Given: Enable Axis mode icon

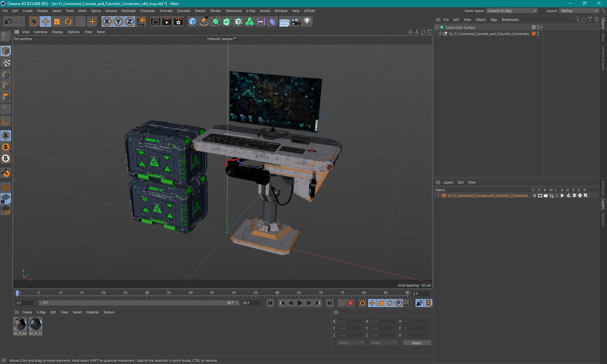Looking at the screenshot, I should tap(6, 121).
